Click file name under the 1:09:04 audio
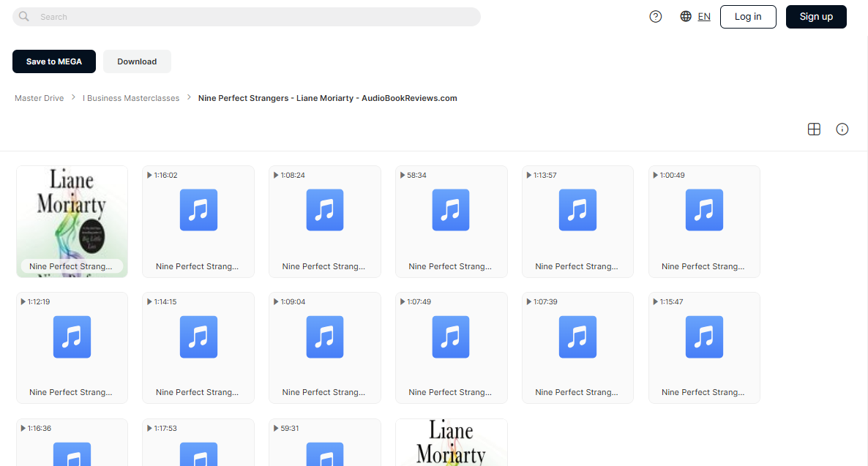The height and width of the screenshot is (466, 868). [x=323, y=392]
